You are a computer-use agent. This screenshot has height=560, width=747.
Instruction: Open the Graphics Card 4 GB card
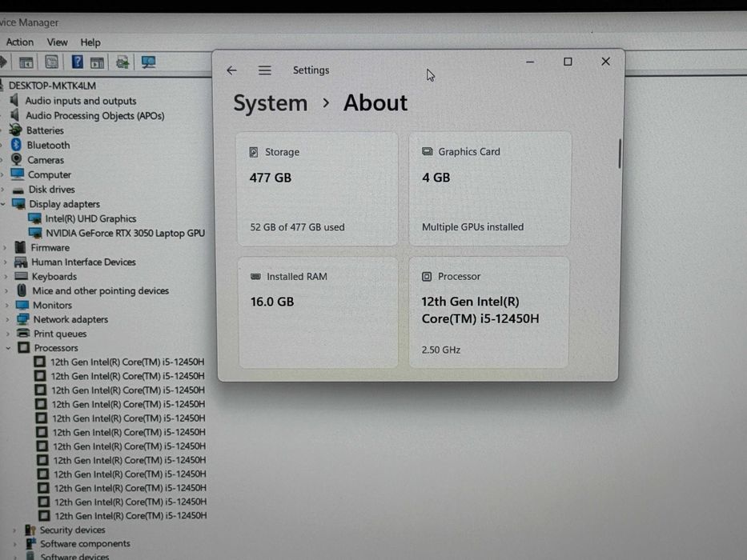click(x=490, y=189)
